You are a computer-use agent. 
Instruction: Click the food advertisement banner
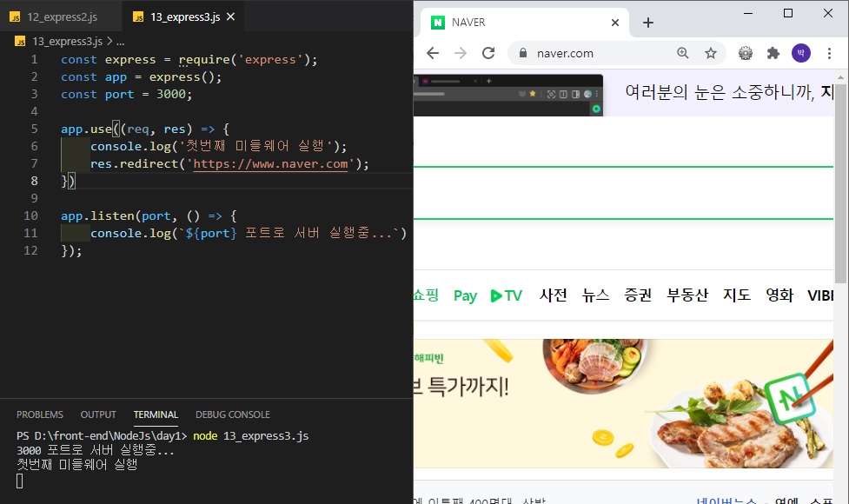click(623, 403)
